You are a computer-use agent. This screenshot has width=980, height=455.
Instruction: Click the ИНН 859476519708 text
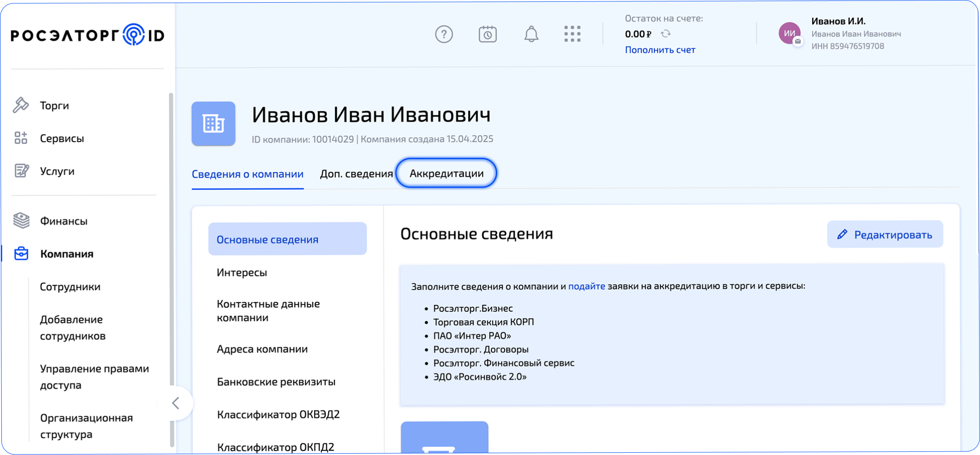[x=848, y=46]
